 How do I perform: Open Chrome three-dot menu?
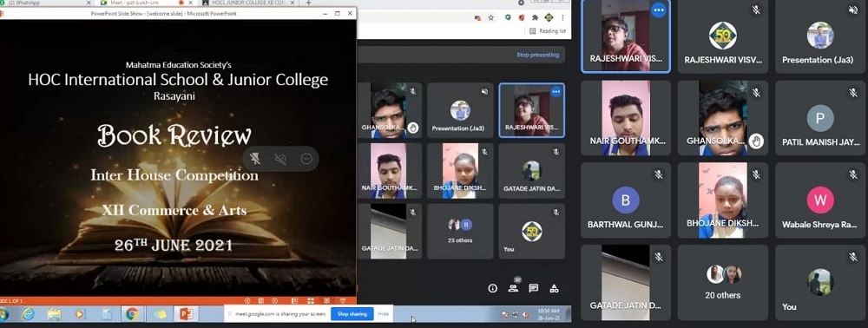[563, 17]
